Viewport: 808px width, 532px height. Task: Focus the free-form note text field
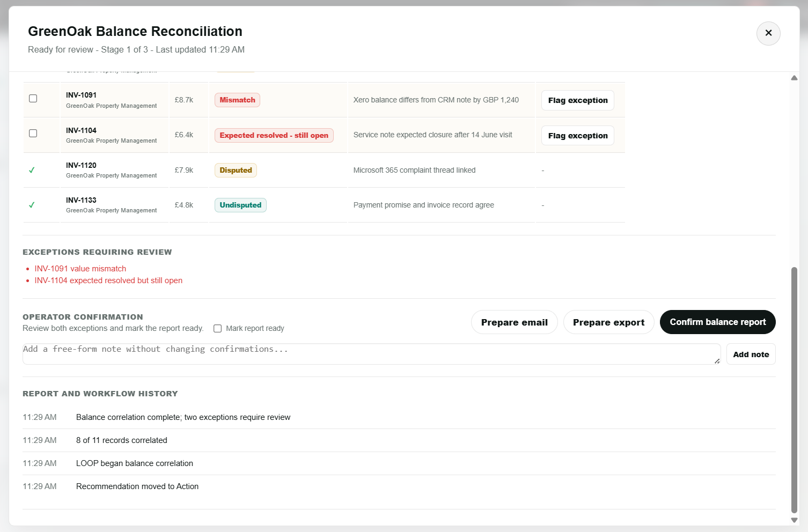pos(371,354)
